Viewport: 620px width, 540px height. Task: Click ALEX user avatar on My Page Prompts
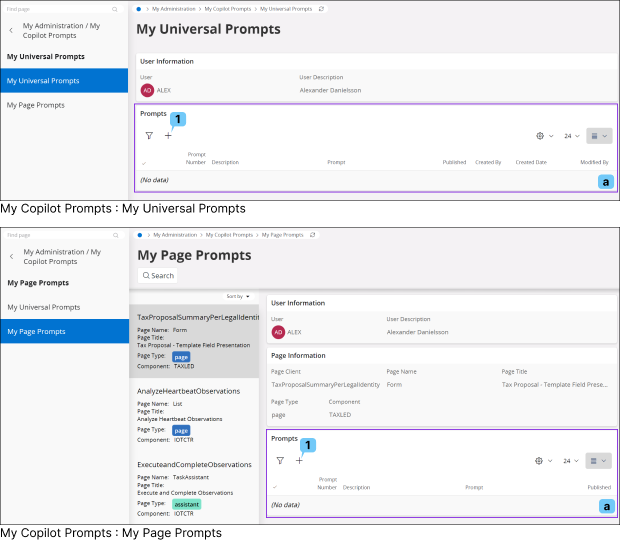click(x=278, y=332)
